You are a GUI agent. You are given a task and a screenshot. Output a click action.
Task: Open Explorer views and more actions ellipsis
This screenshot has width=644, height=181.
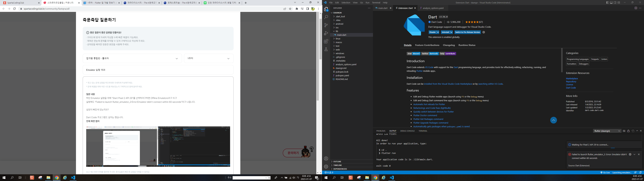tap(369, 8)
